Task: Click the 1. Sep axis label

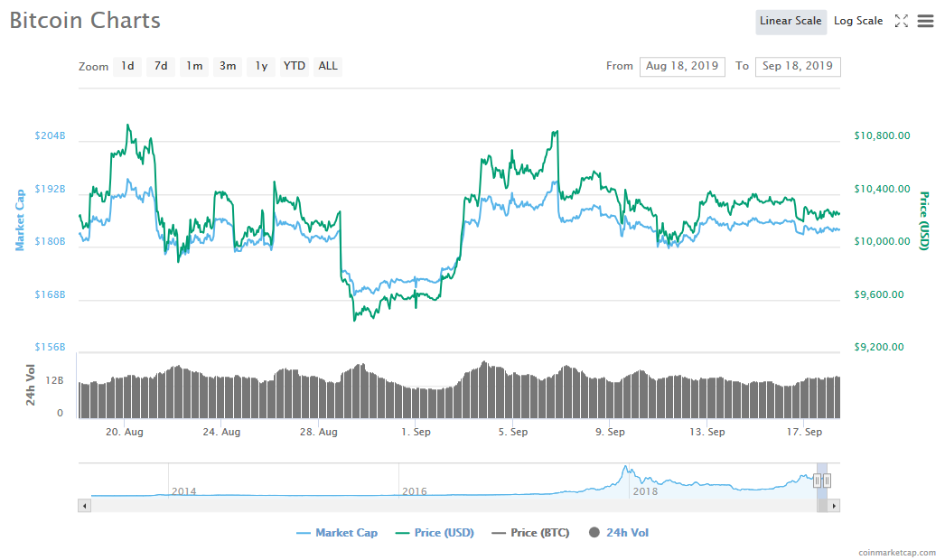Action: pos(416,432)
